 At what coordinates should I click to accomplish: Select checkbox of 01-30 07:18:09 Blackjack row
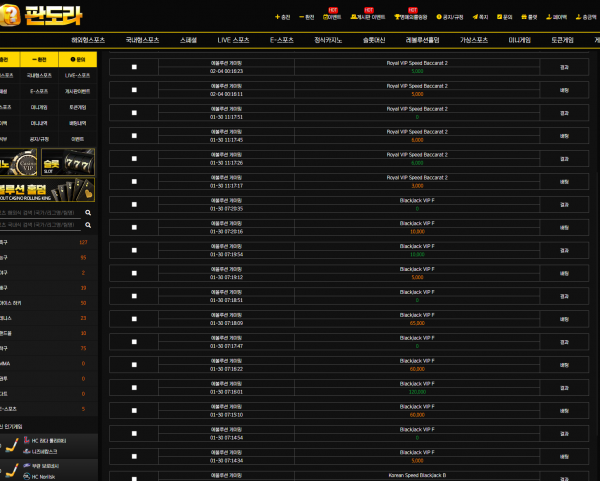(x=135, y=319)
